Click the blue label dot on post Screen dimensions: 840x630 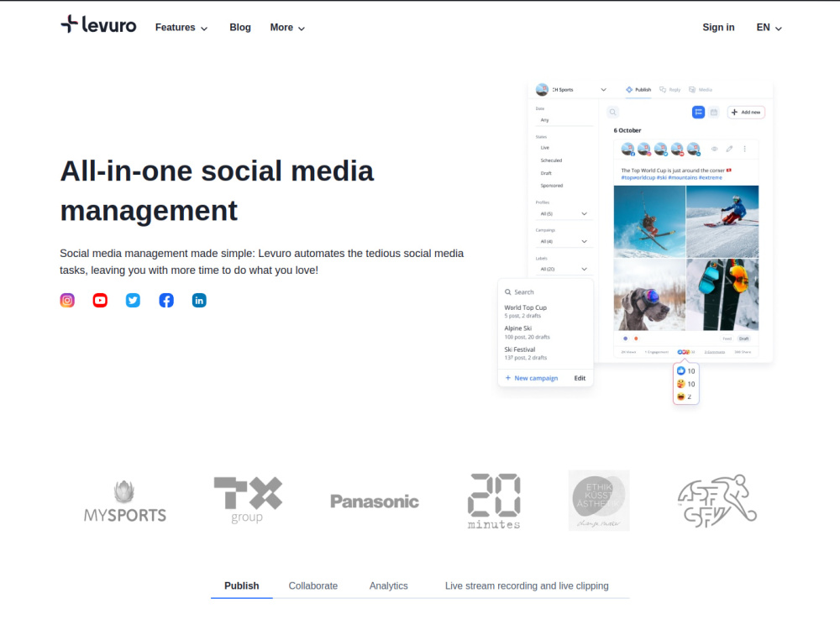(625, 339)
